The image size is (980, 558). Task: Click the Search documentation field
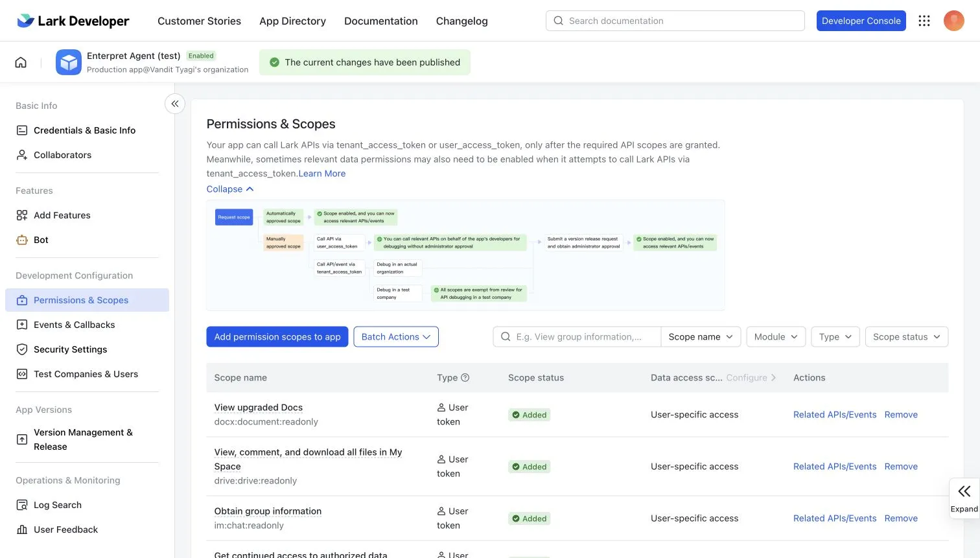coord(675,21)
